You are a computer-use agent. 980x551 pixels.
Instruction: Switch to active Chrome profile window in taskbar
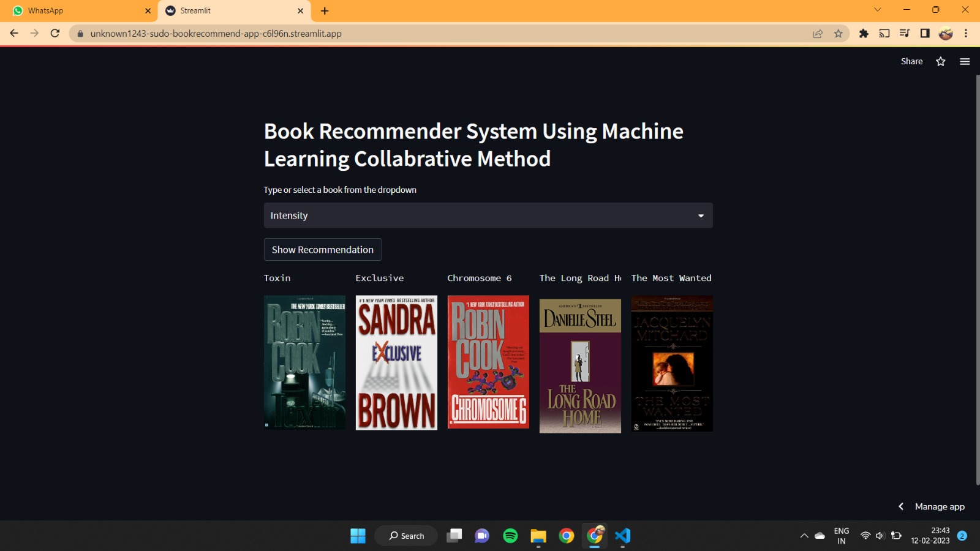point(595,536)
